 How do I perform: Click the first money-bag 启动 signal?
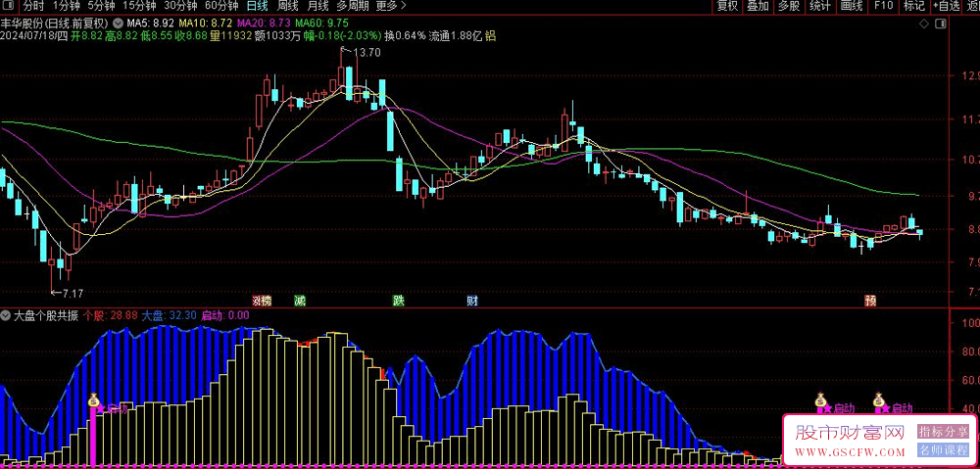click(94, 399)
